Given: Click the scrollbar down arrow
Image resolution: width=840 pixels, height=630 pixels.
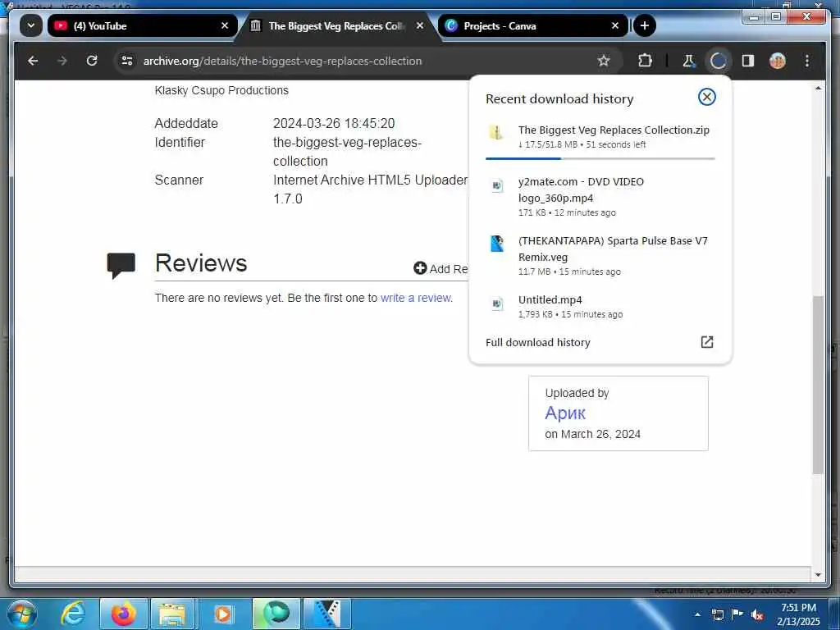Looking at the screenshot, I should (x=818, y=575).
